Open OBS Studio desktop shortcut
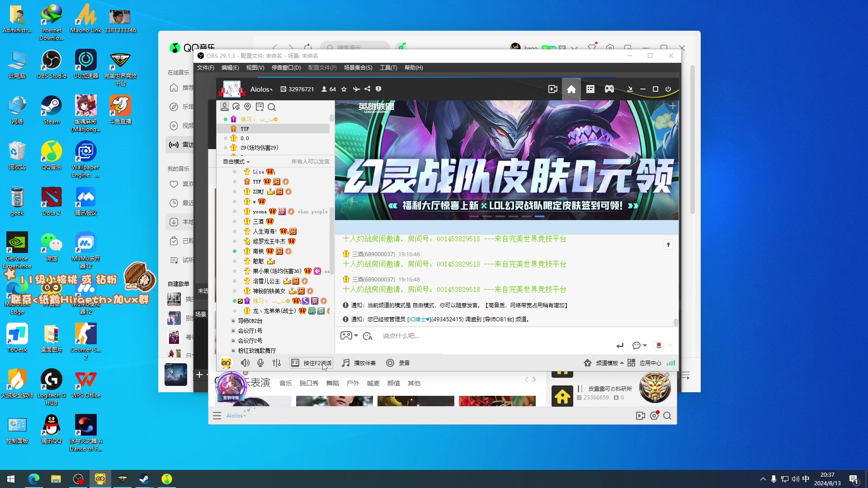 52,64
